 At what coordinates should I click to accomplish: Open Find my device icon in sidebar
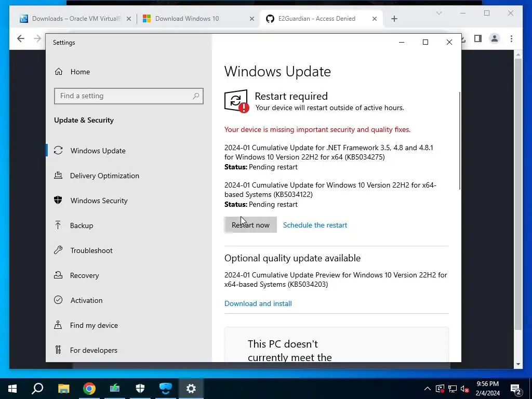[x=58, y=325]
